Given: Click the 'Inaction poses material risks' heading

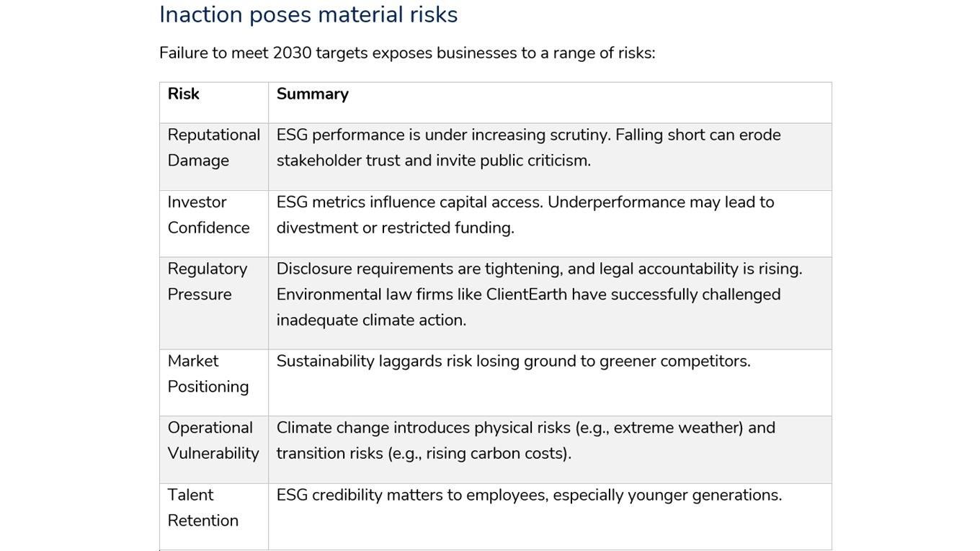Looking at the screenshot, I should click(x=308, y=14).
